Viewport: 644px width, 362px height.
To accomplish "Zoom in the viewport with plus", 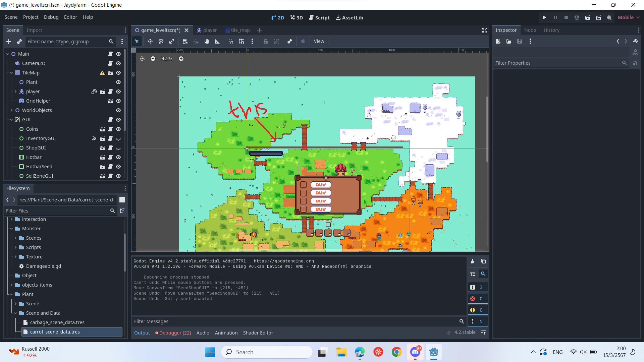I will [181, 59].
